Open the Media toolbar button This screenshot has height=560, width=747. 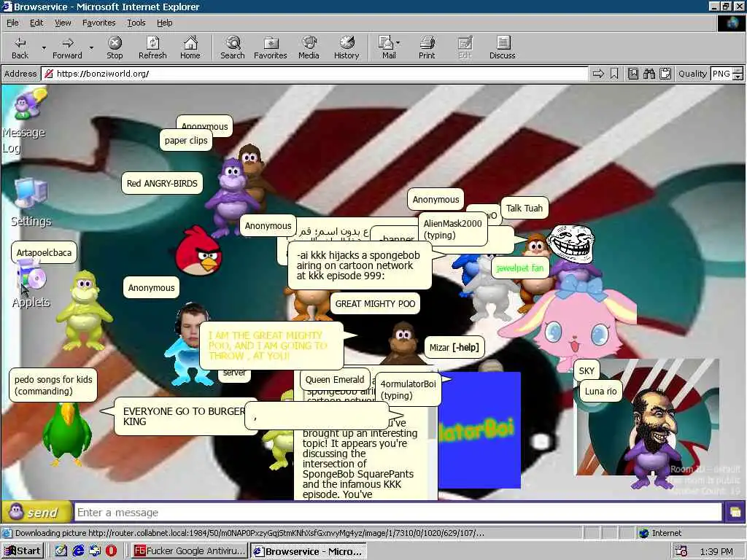309,47
